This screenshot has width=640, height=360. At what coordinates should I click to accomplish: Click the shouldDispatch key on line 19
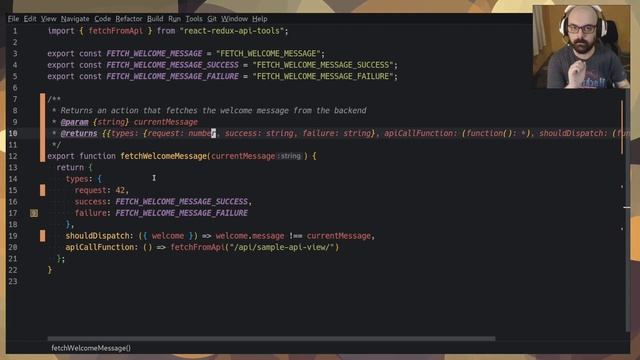pos(97,236)
